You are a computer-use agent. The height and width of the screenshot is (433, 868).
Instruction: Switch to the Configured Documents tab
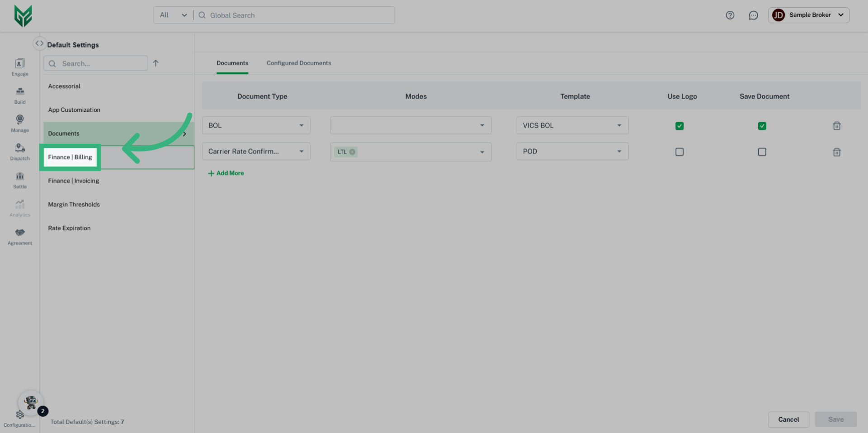(298, 63)
